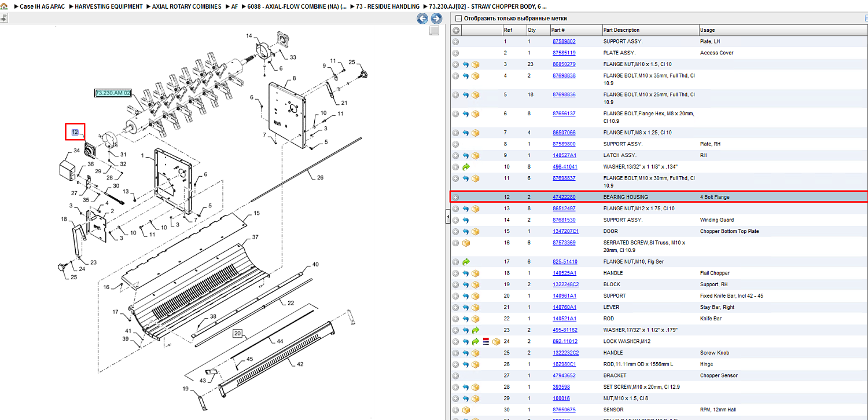
Task: Collapse the panel splitter arrow
Action: pos(447,217)
